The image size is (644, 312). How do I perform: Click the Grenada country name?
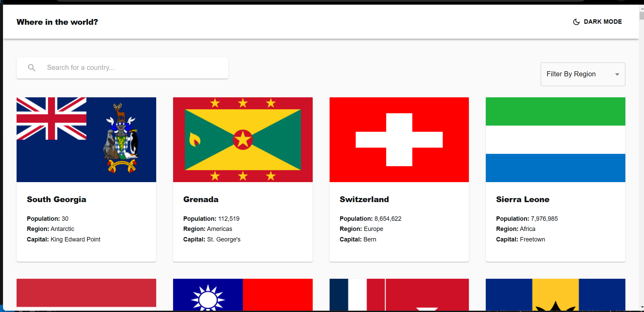201,199
